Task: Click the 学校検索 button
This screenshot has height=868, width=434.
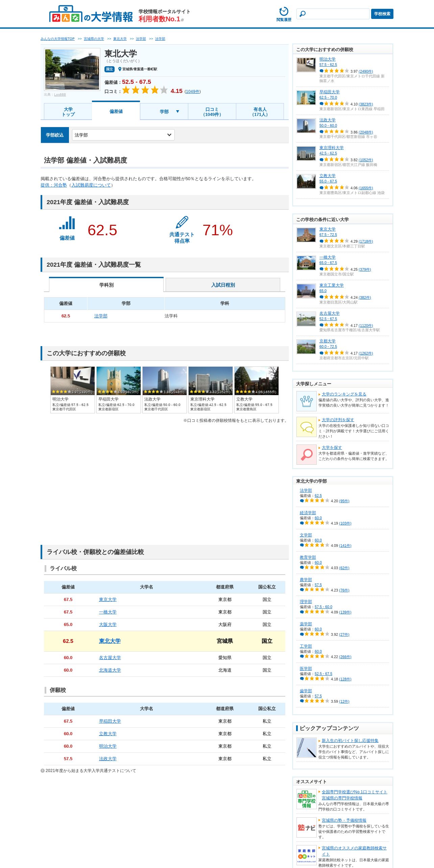Action: pos(382,14)
